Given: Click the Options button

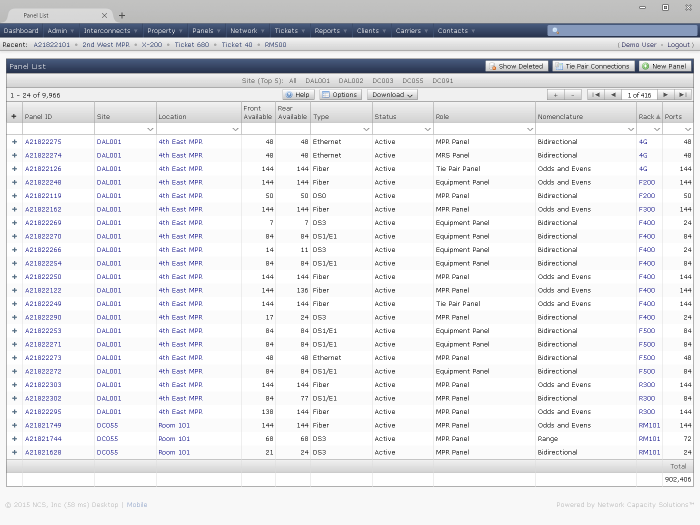Looking at the screenshot, I should click(x=340, y=95).
